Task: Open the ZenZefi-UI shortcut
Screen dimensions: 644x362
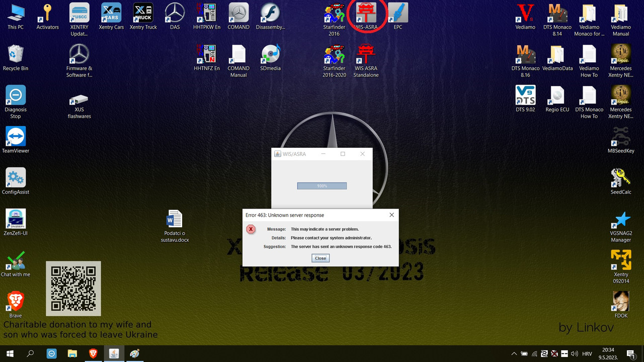Action: (16, 222)
